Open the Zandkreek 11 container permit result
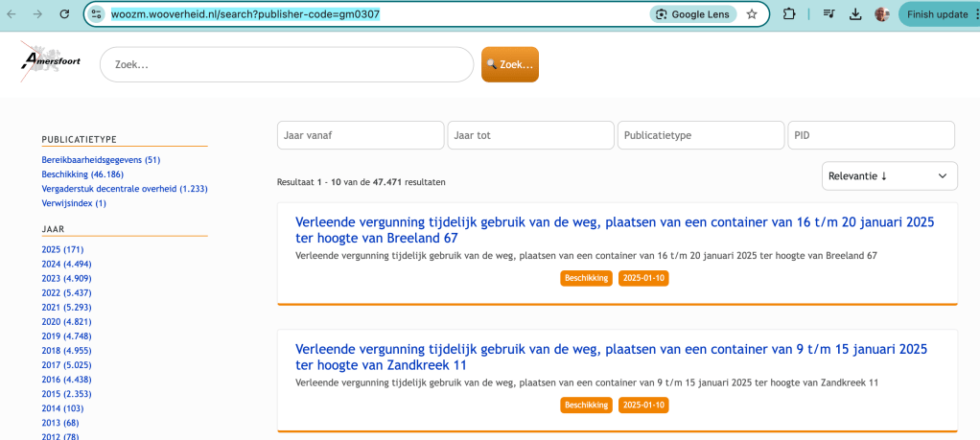 point(611,357)
